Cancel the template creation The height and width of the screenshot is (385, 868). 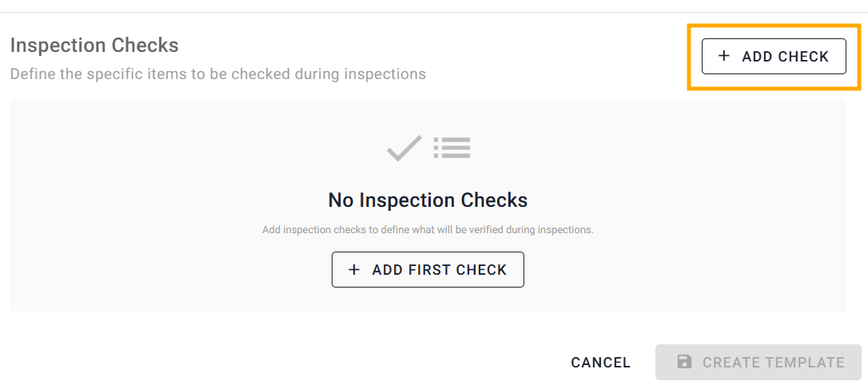tap(600, 363)
